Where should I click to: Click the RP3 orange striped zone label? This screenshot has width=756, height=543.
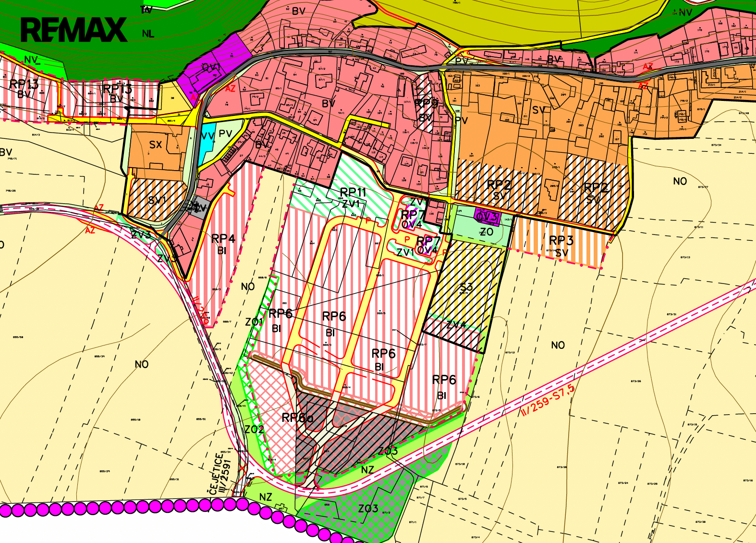561,240
